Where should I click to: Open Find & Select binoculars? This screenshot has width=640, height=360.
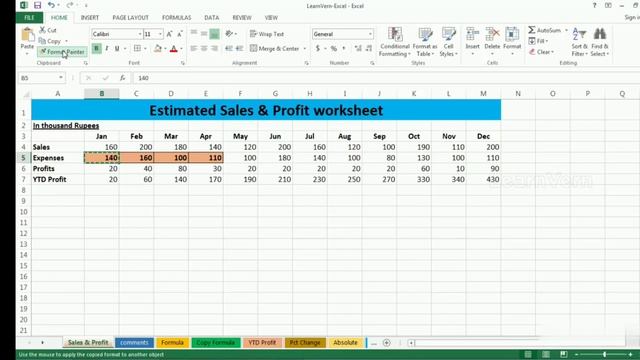pyautogui.click(x=600, y=42)
